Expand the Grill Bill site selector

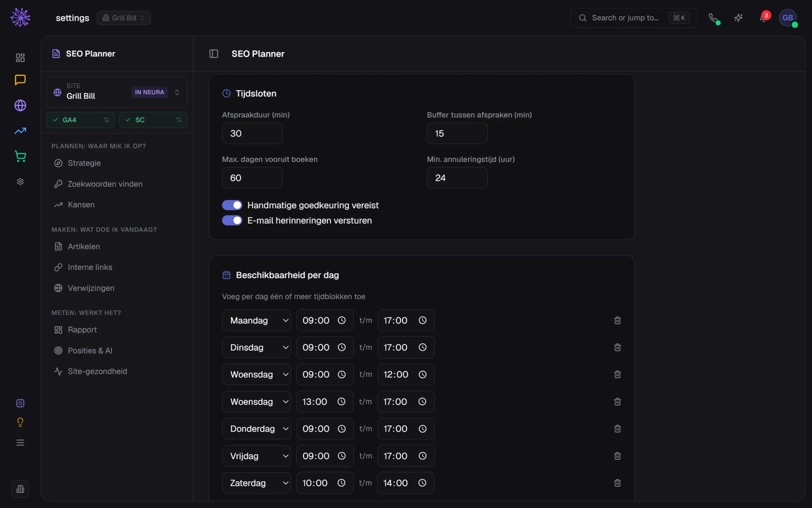click(117, 92)
